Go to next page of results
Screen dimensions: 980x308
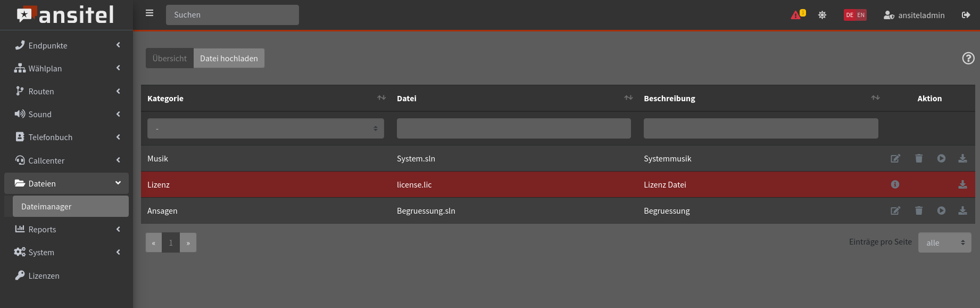(x=188, y=242)
